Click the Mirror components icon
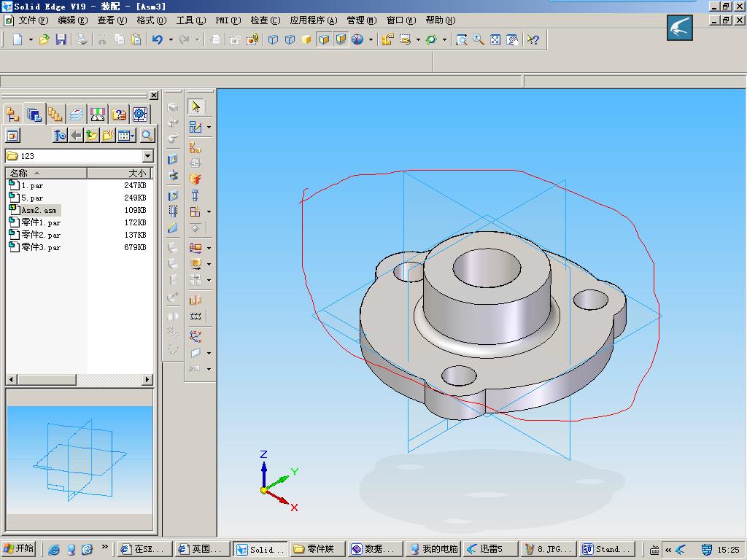 196,300
